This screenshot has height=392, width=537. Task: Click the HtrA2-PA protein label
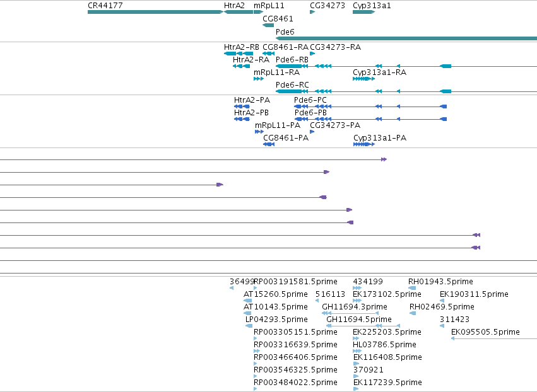click(252, 100)
